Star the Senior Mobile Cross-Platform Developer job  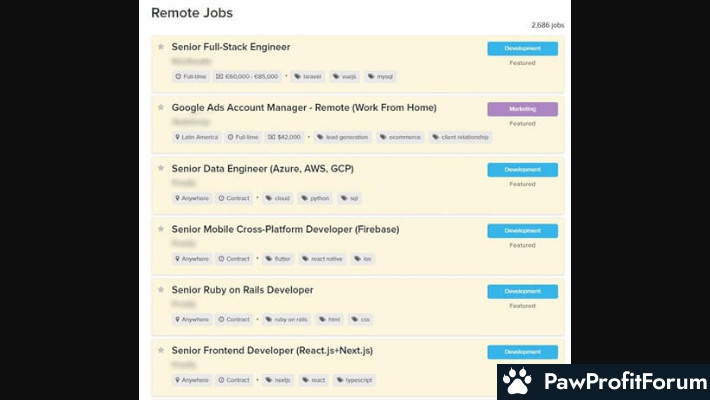(161, 229)
